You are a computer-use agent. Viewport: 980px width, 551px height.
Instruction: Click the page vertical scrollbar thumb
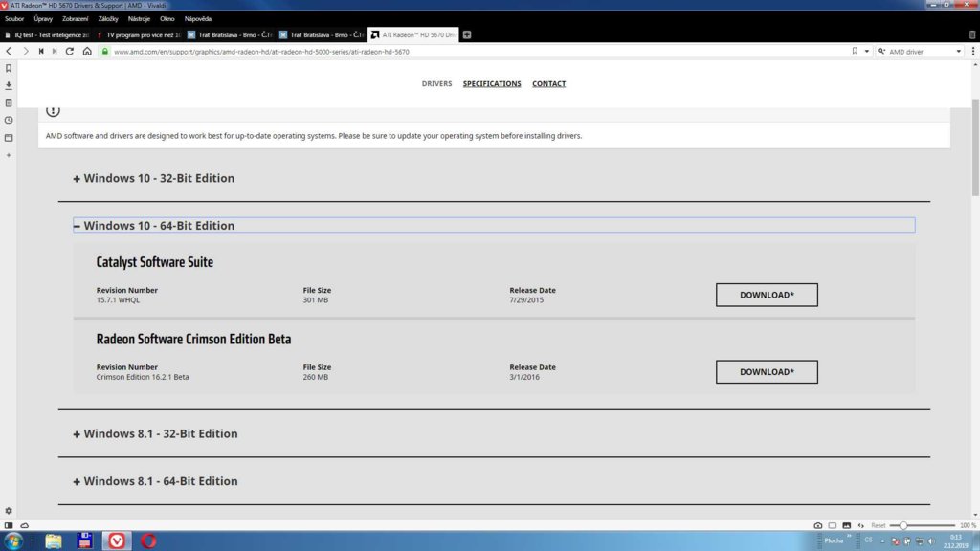(975, 146)
